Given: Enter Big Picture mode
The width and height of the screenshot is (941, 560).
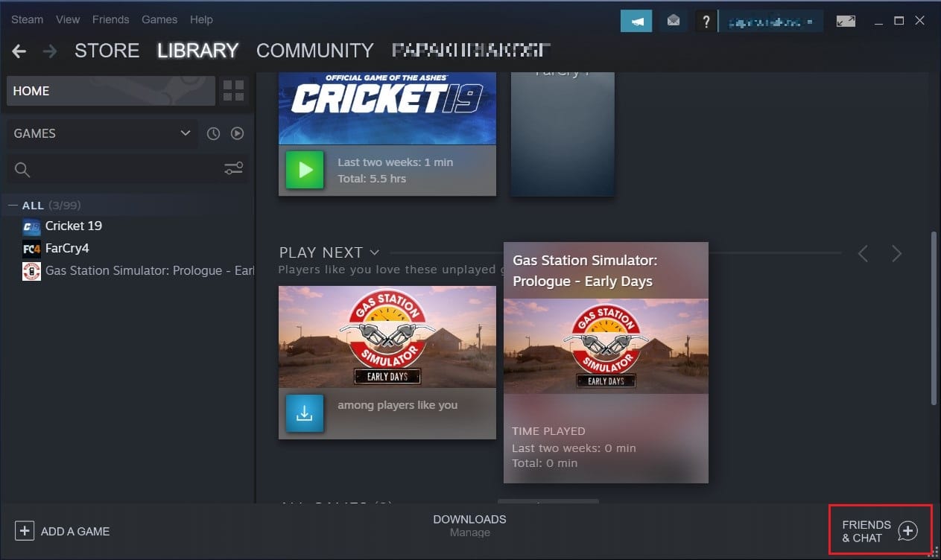Looking at the screenshot, I should coord(846,20).
